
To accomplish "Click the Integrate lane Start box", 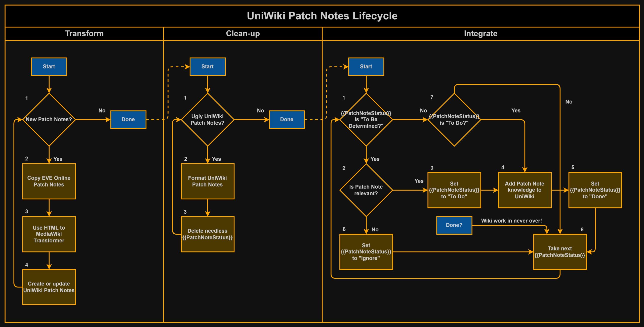I will [x=366, y=67].
